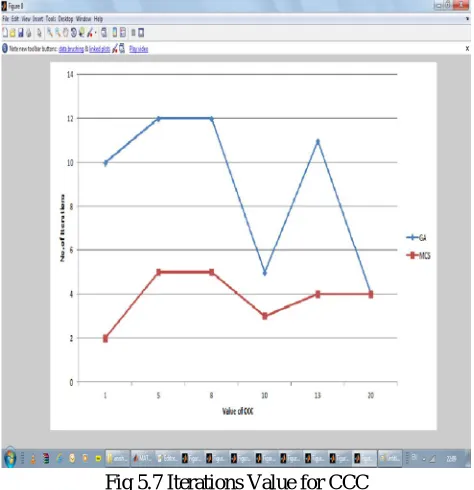Enable the Rotate 3D tool
Screen dimensions: 474x490
tap(74, 33)
